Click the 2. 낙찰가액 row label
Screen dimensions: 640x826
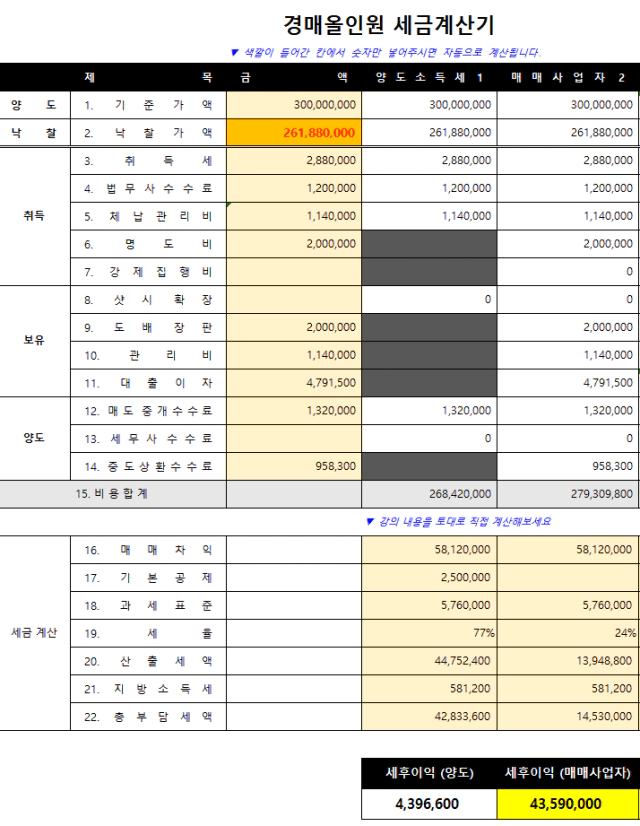click(148, 133)
